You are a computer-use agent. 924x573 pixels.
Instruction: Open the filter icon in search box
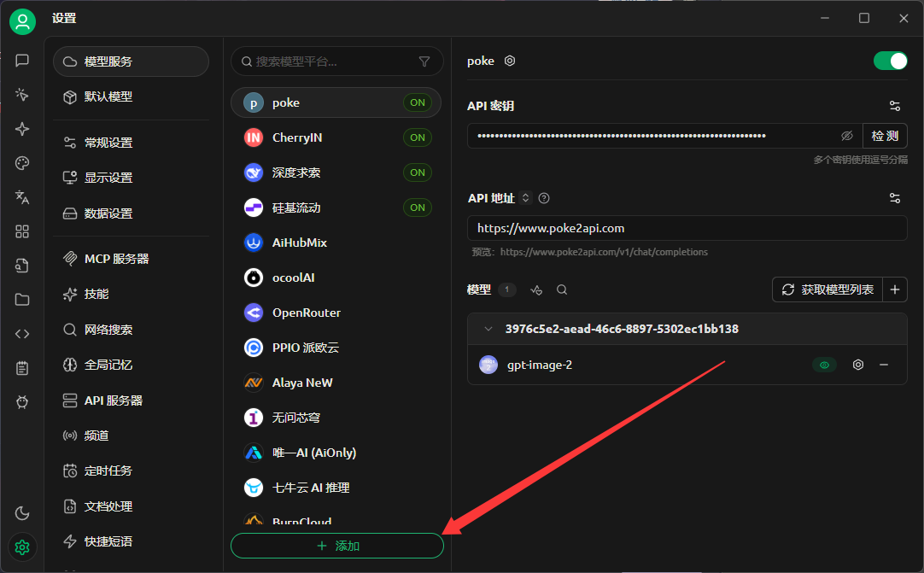click(x=424, y=61)
